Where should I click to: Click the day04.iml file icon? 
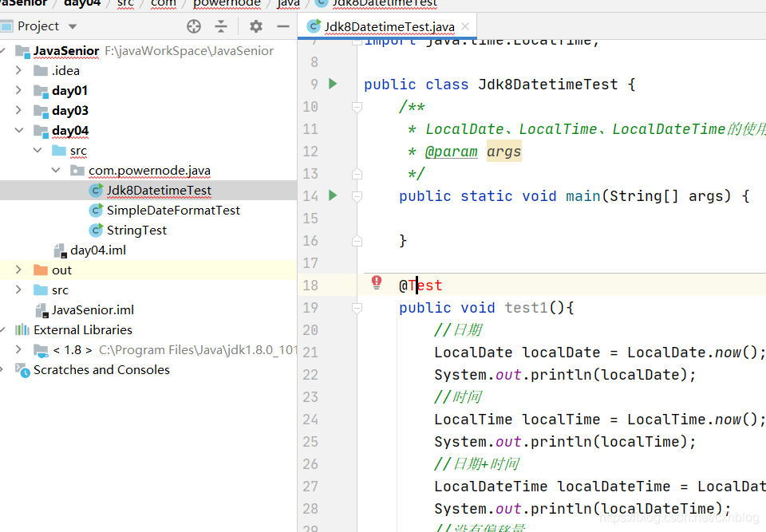(60, 250)
